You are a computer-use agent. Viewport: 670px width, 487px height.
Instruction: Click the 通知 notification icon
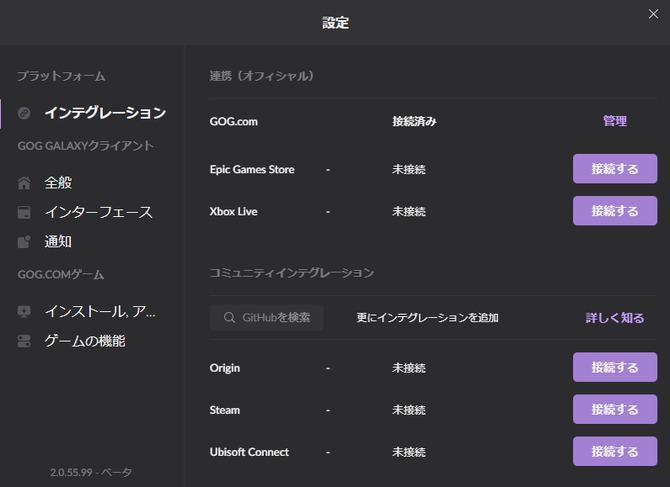(x=24, y=242)
